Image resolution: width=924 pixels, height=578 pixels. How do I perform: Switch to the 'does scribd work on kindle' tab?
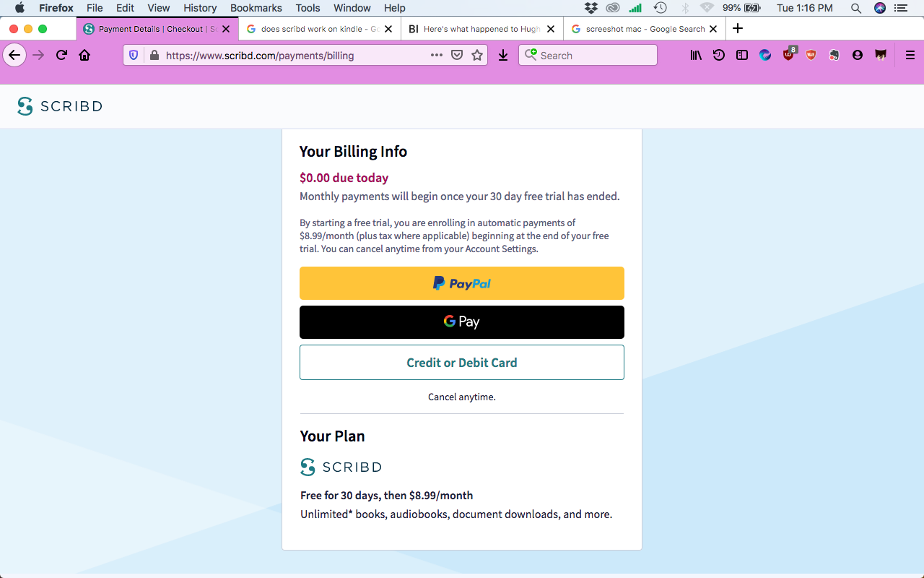coord(318,29)
